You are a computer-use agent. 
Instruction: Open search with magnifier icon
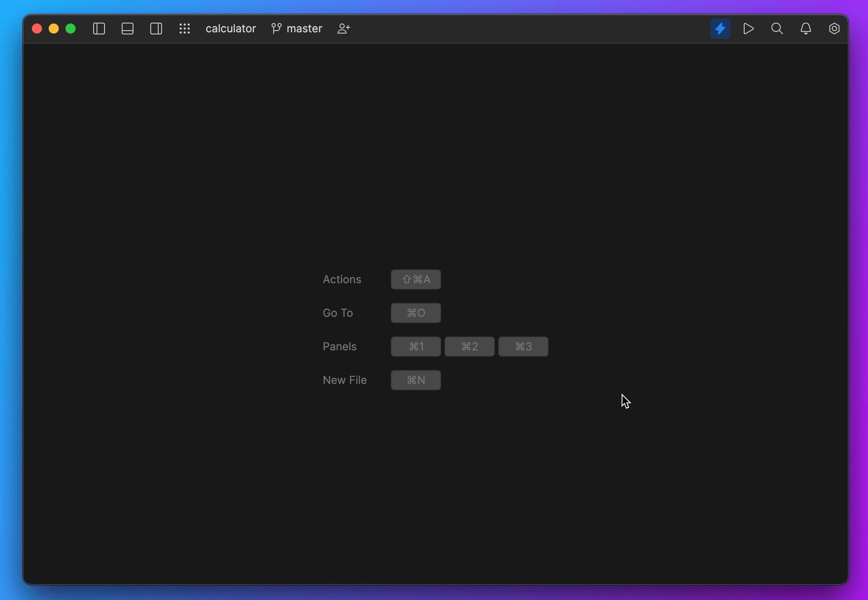pyautogui.click(x=777, y=29)
